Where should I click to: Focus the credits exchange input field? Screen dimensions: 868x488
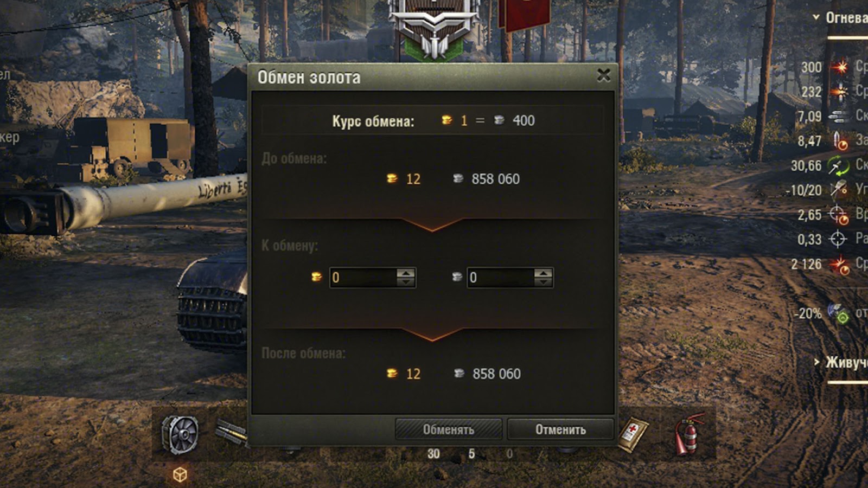(x=501, y=278)
